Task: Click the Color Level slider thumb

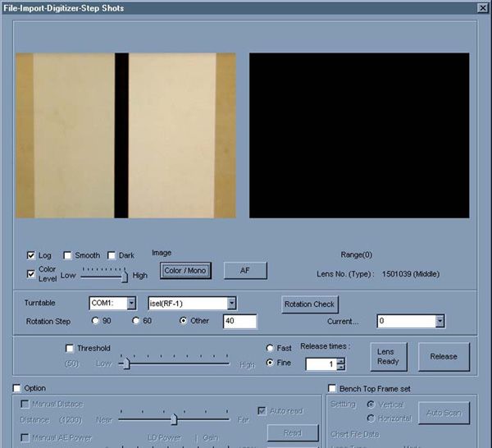Action: (125, 277)
